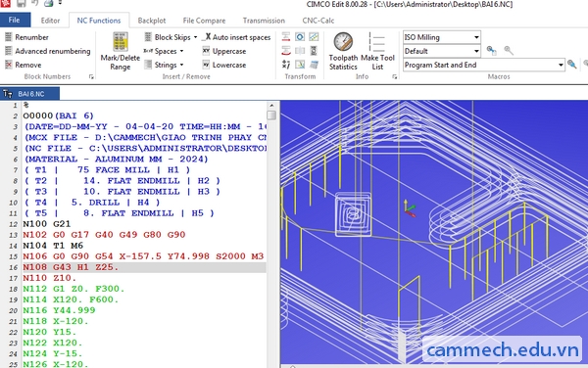The height and width of the screenshot is (368, 588).
Task: Click the editor scrollbar up arrow
Action: (x=271, y=106)
